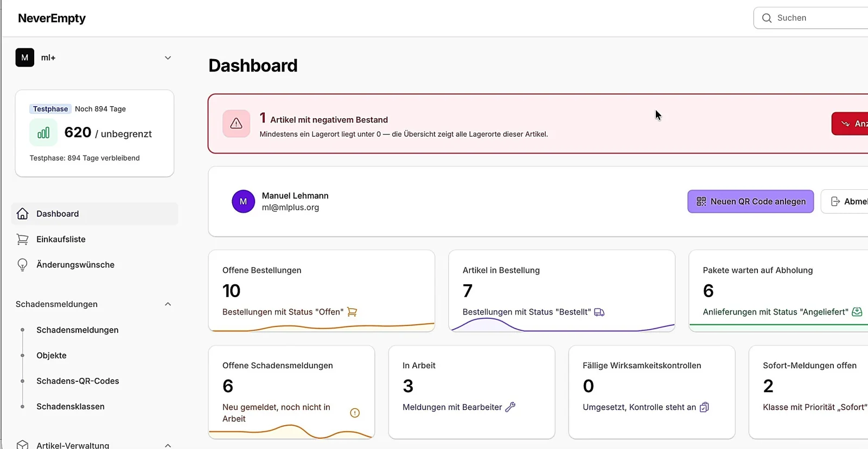Click the truck icon beside Status "Bestellt"
This screenshot has height=449, width=868.
click(x=599, y=312)
